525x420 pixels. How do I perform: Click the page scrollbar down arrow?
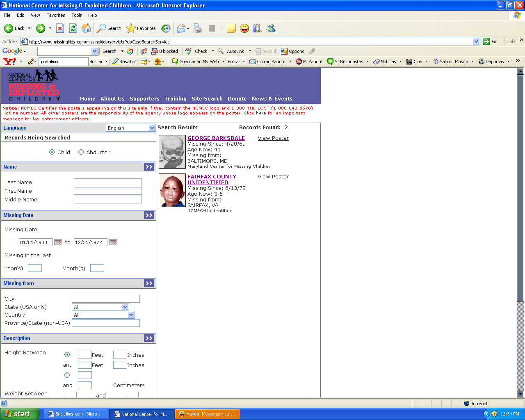click(521, 394)
